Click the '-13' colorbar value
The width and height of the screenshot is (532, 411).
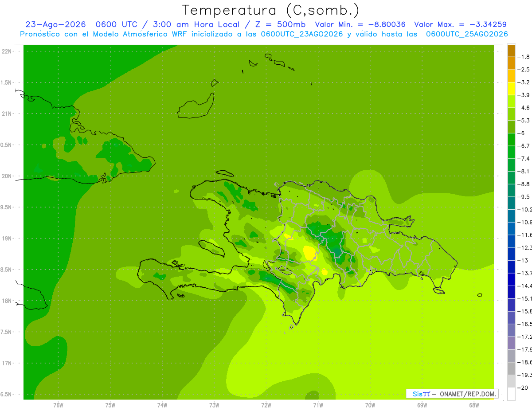[x=523, y=260]
